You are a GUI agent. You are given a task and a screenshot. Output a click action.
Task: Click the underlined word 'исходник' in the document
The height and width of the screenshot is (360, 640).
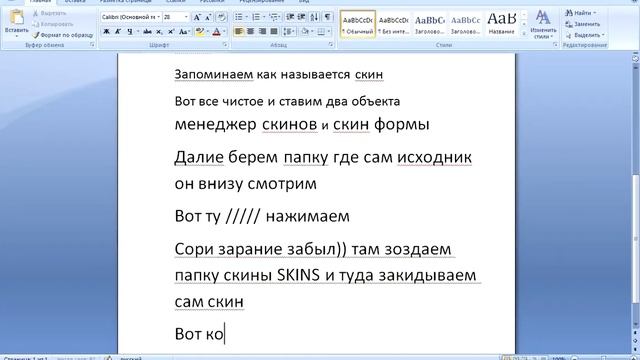point(434,158)
